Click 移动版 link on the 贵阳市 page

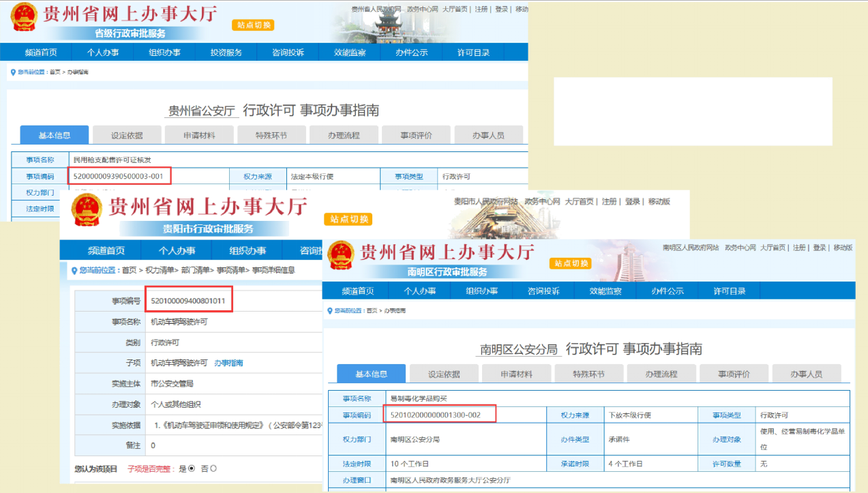click(x=659, y=202)
